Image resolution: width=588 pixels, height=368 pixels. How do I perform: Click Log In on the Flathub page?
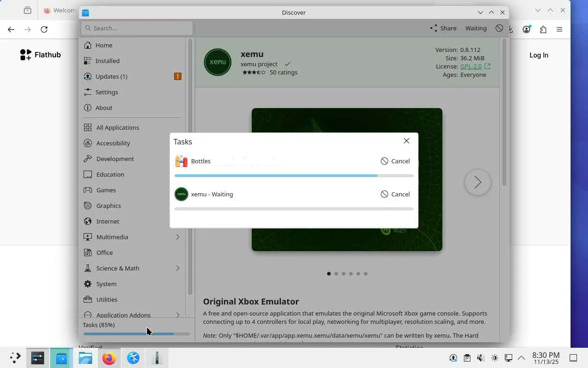point(539,55)
